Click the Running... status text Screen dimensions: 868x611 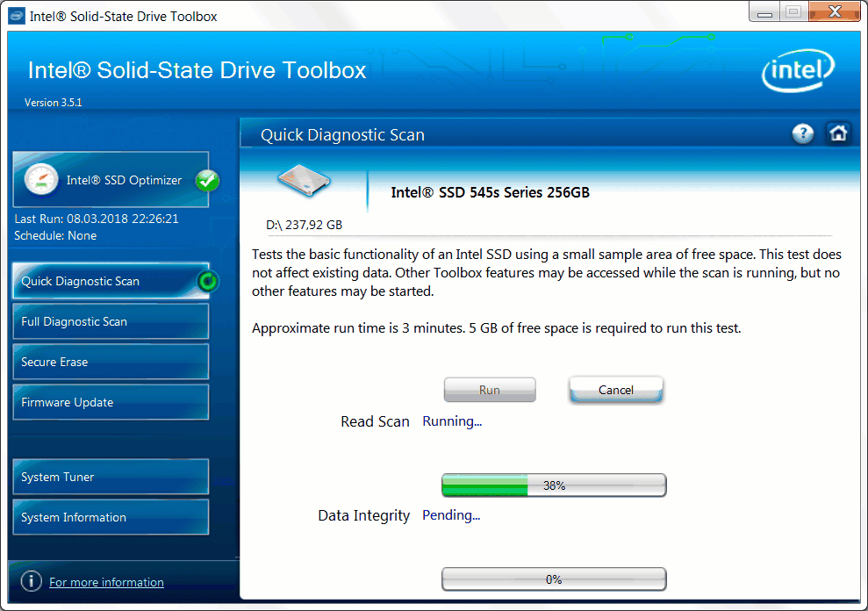pos(452,421)
